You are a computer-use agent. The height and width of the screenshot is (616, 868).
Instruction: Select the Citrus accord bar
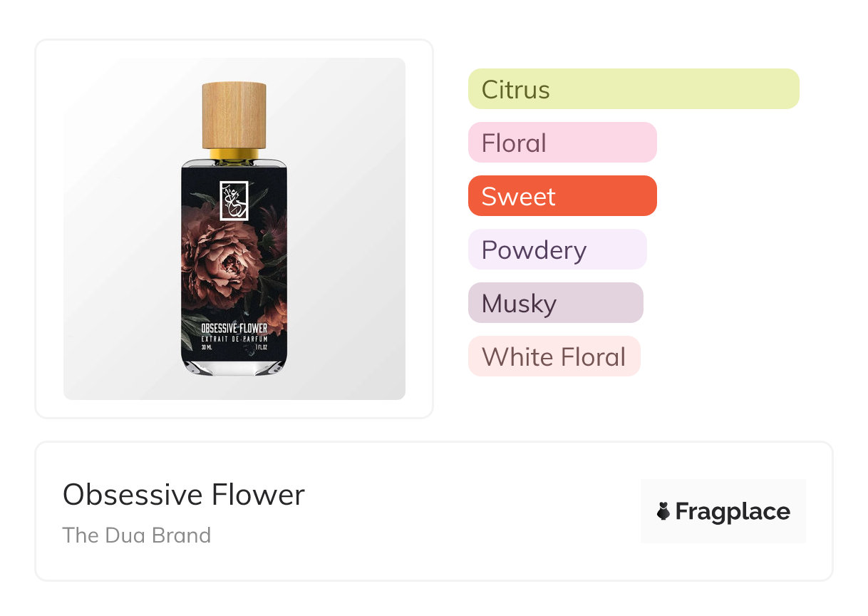[x=633, y=89]
